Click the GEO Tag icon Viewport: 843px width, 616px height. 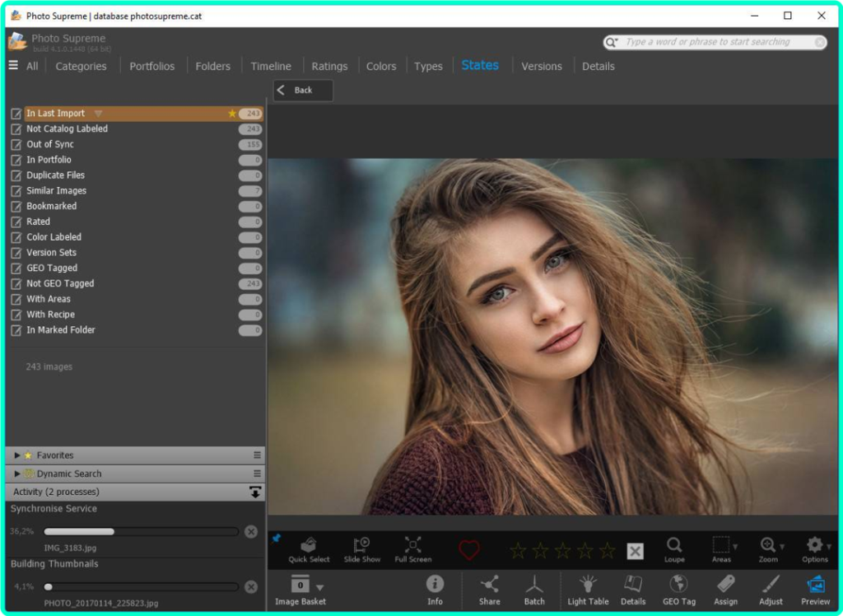(679, 589)
